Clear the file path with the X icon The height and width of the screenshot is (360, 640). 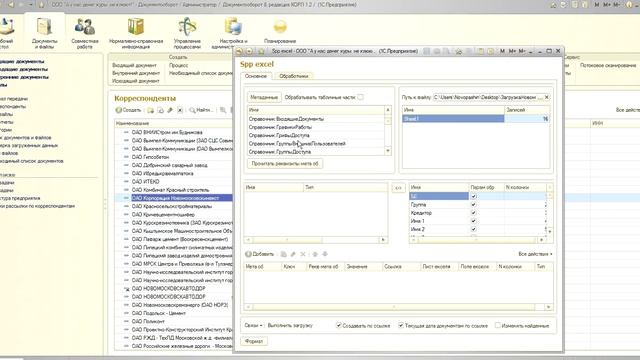[x=547, y=97]
